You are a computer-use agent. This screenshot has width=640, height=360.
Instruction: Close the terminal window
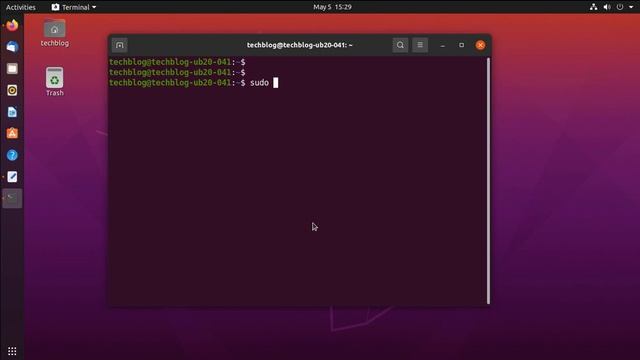(x=480, y=45)
